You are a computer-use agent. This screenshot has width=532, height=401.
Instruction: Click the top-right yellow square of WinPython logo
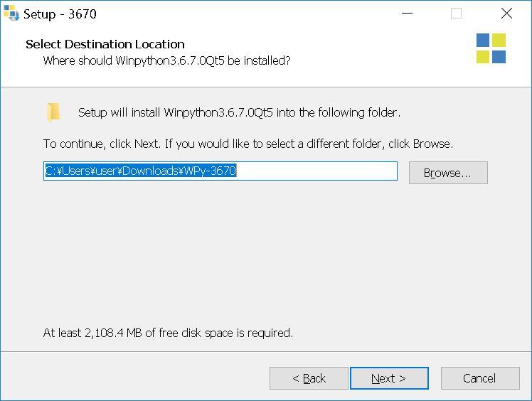[x=499, y=40]
